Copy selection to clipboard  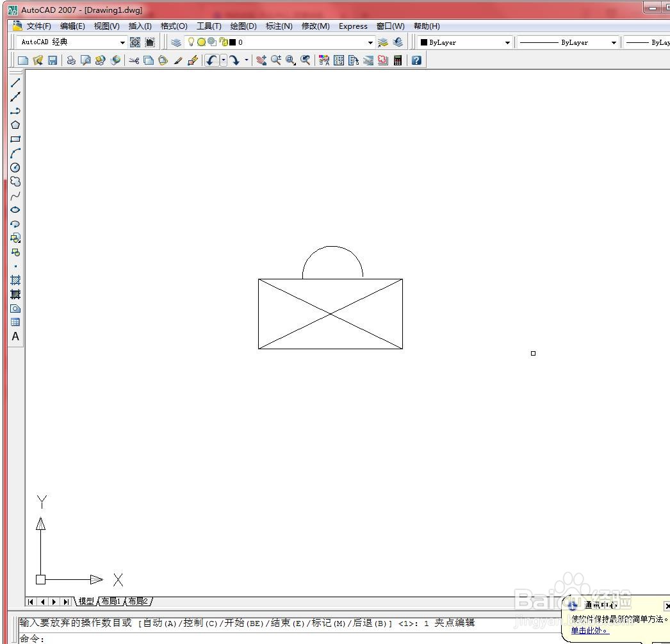[148, 61]
